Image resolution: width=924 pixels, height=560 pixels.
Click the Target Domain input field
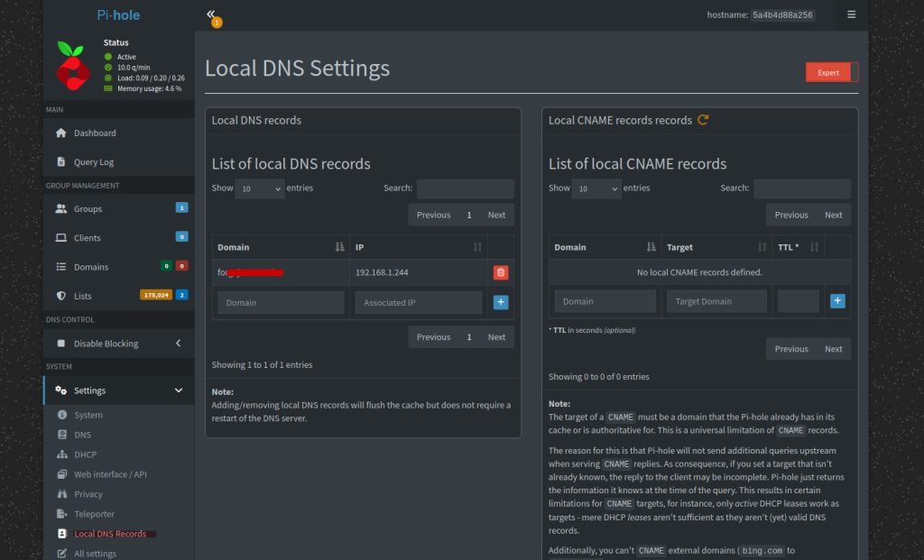click(x=716, y=301)
